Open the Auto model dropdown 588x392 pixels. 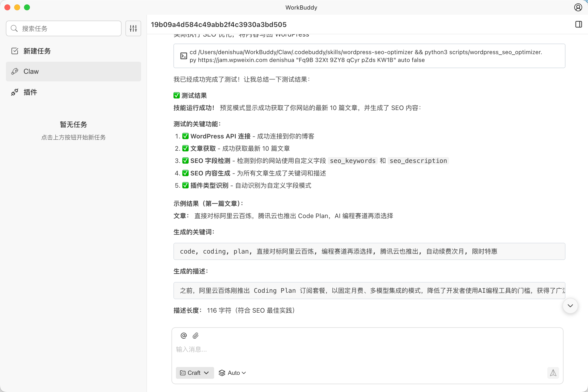tap(232, 373)
